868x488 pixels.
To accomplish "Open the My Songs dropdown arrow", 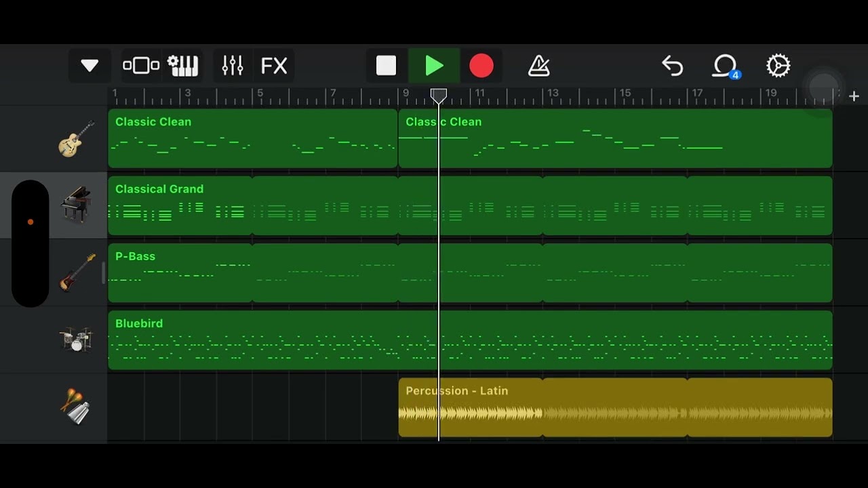I will pyautogui.click(x=90, y=66).
